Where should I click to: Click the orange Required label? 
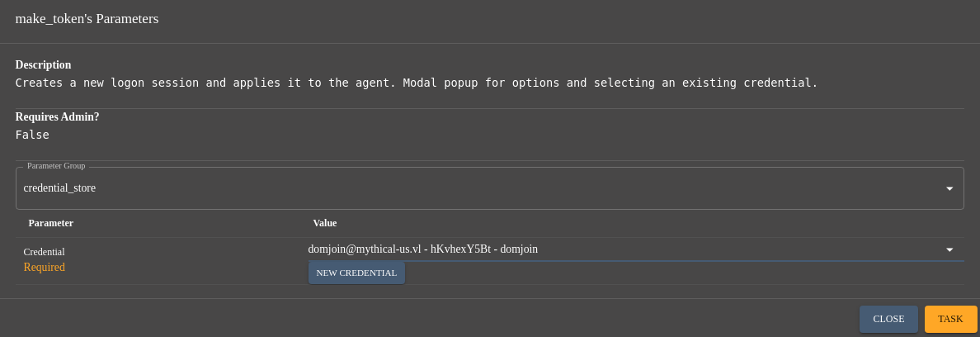pyautogui.click(x=44, y=267)
